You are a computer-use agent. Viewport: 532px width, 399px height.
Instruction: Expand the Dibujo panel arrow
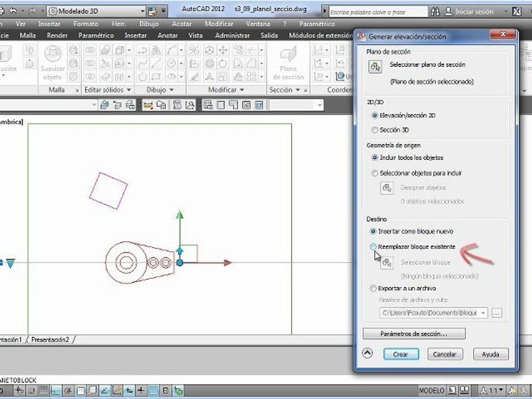pyautogui.click(x=171, y=90)
